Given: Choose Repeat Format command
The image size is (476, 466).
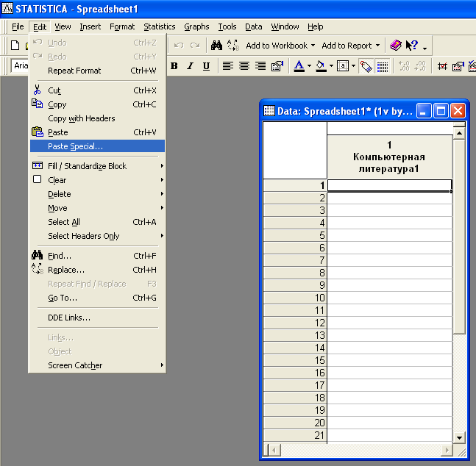Looking at the screenshot, I should pos(97,71).
